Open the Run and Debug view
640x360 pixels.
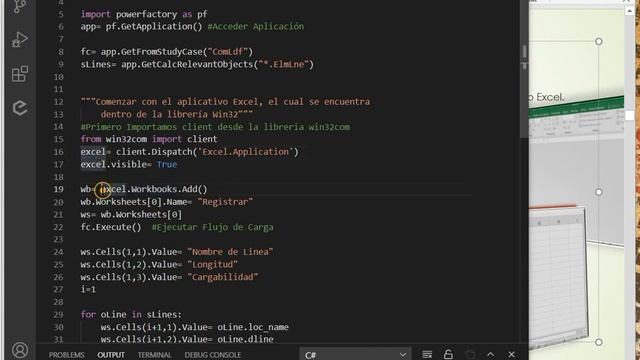click(19, 40)
